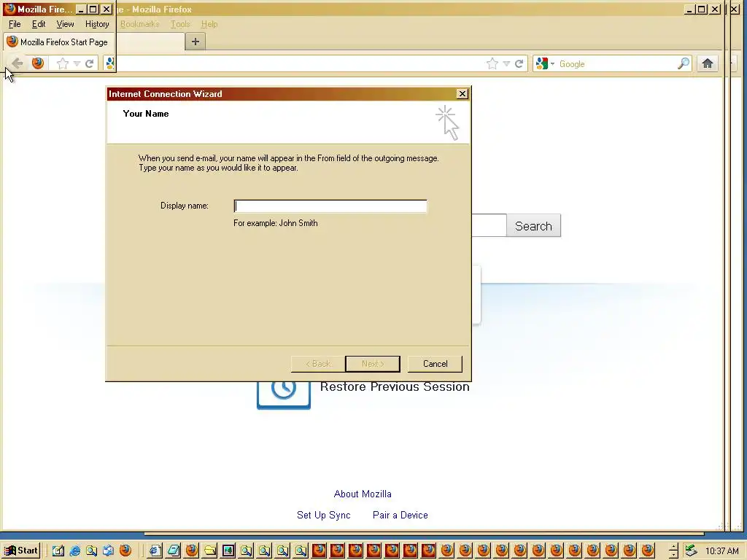The image size is (747, 560).
Task: Open the About Mozilla link
Action: pos(363,494)
